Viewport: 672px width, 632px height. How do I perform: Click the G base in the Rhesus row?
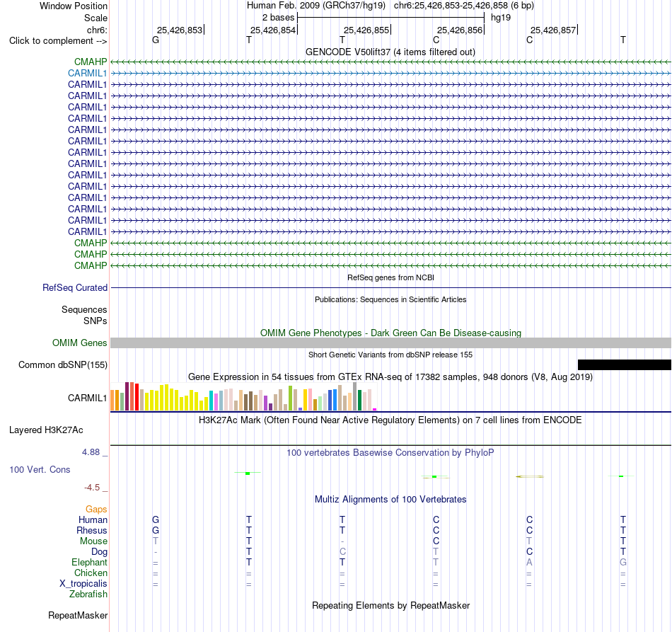(x=156, y=530)
